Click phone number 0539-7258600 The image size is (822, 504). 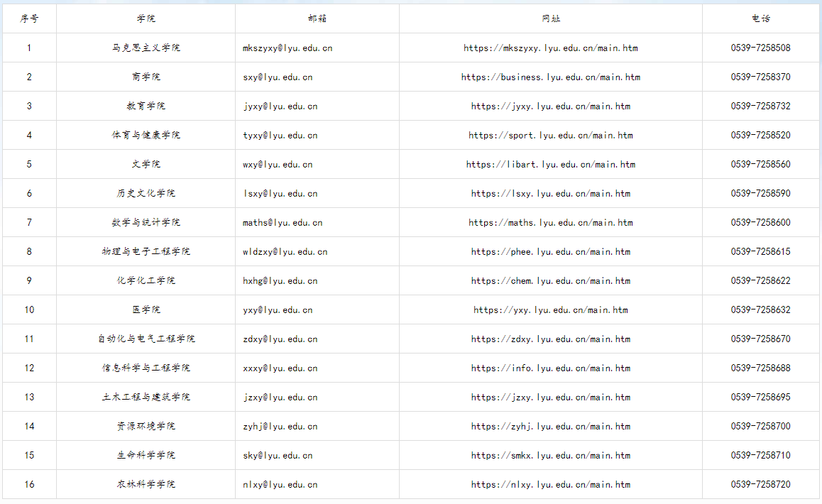[x=761, y=222]
